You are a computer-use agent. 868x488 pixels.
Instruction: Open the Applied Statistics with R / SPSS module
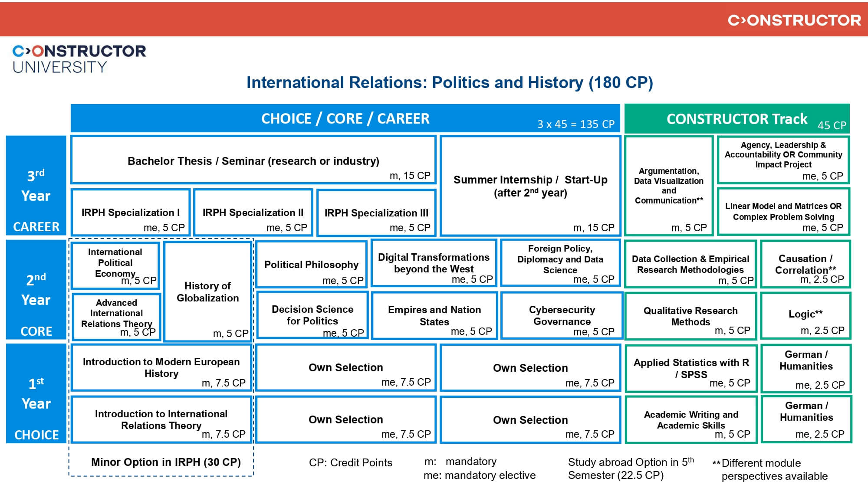[690, 368]
